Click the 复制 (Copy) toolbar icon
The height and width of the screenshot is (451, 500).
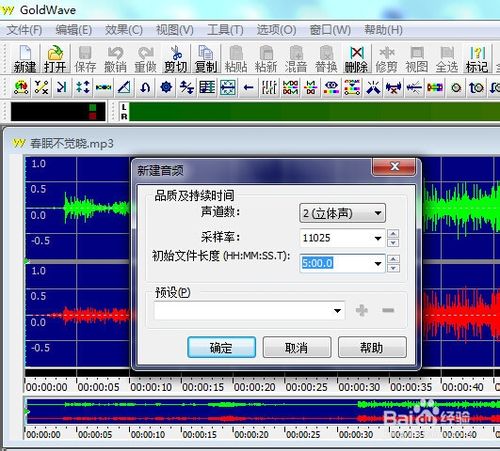[206, 59]
